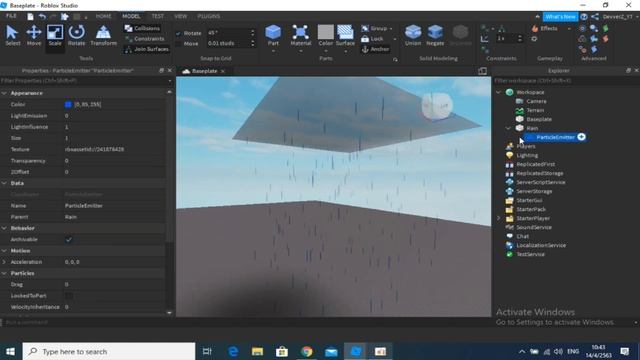Click the Anchor button
This screenshot has width=640, height=360.
coord(376,49)
